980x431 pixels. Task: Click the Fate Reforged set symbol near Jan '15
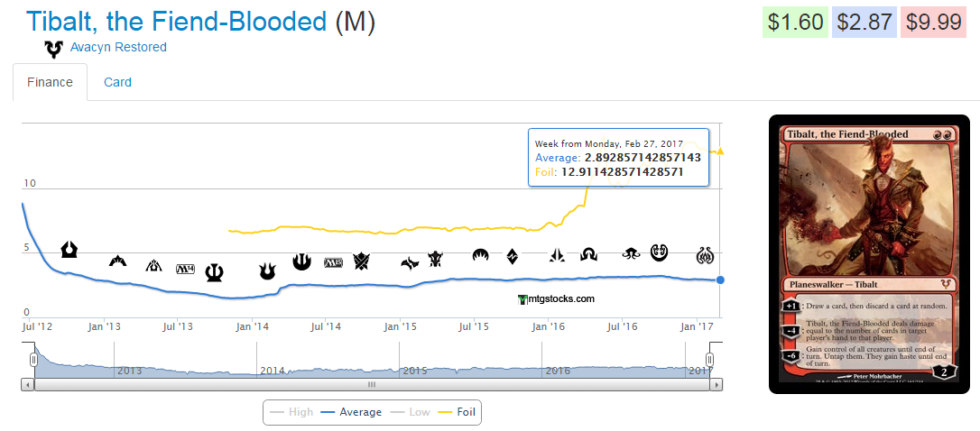coord(410,263)
